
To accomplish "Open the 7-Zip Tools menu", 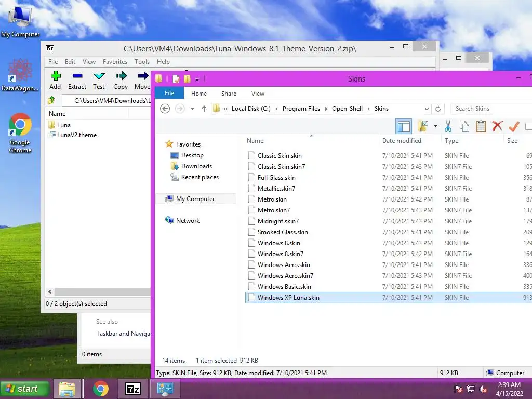I will pyautogui.click(x=142, y=62).
